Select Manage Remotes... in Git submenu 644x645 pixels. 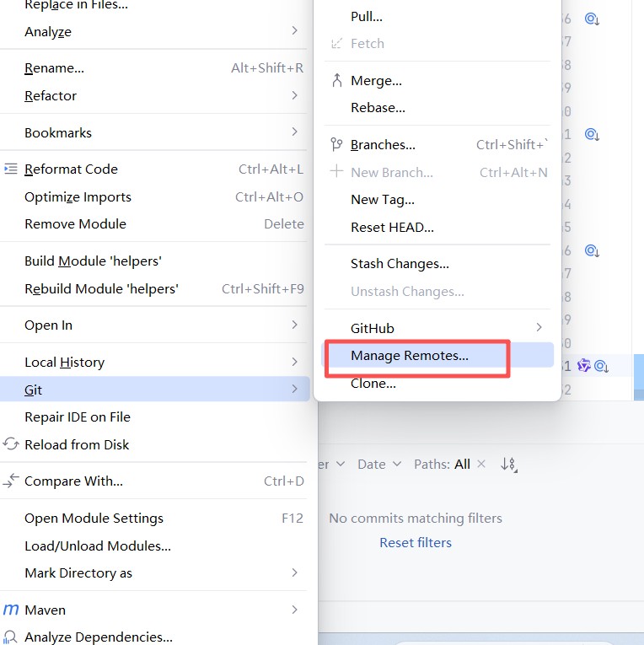coord(437,356)
